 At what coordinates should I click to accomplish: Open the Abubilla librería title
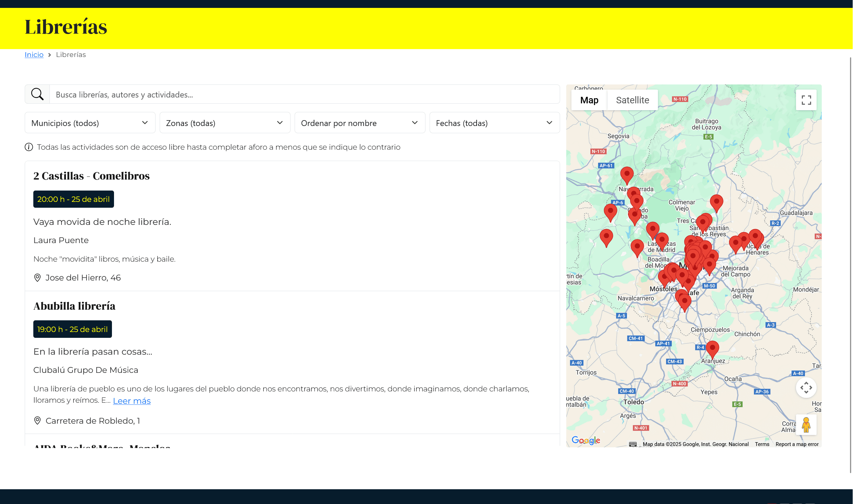click(x=74, y=306)
